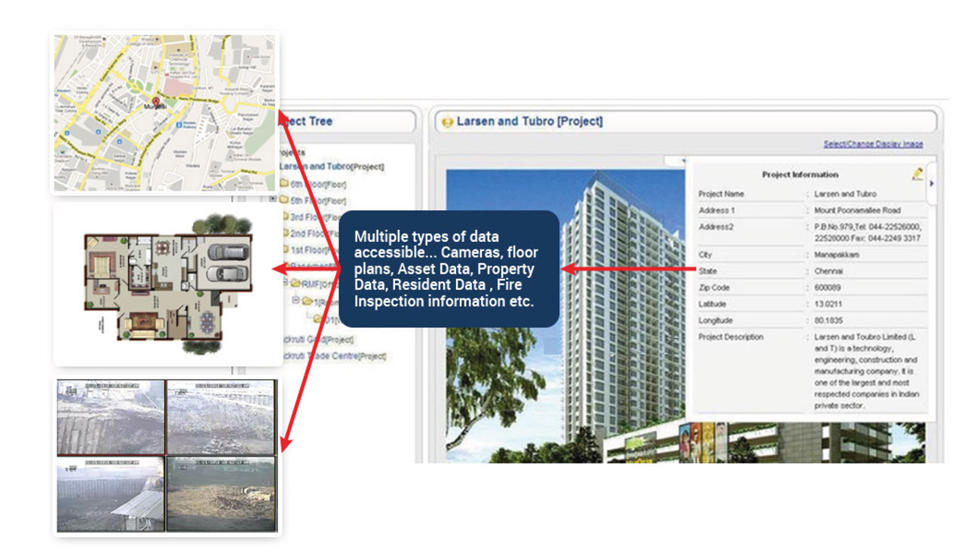The width and height of the screenshot is (980, 559).
Task: Select the 5th Floor[Floor] tree item
Action: pos(318,200)
